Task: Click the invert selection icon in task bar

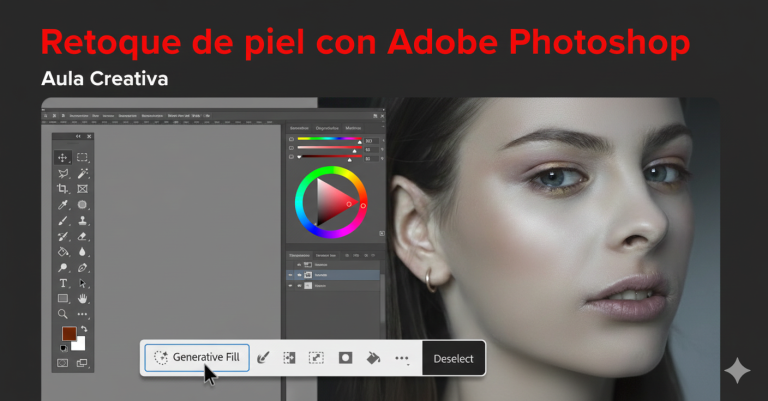Action: pyautogui.click(x=289, y=358)
